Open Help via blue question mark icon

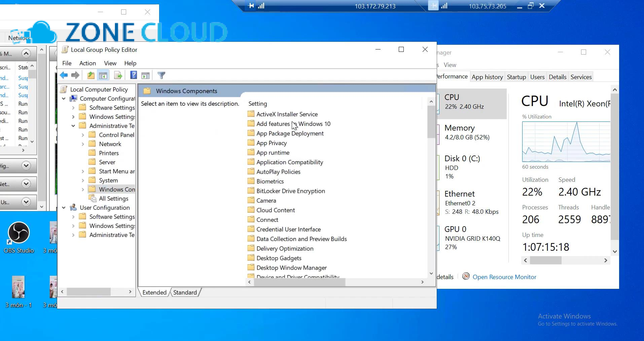[x=134, y=75]
